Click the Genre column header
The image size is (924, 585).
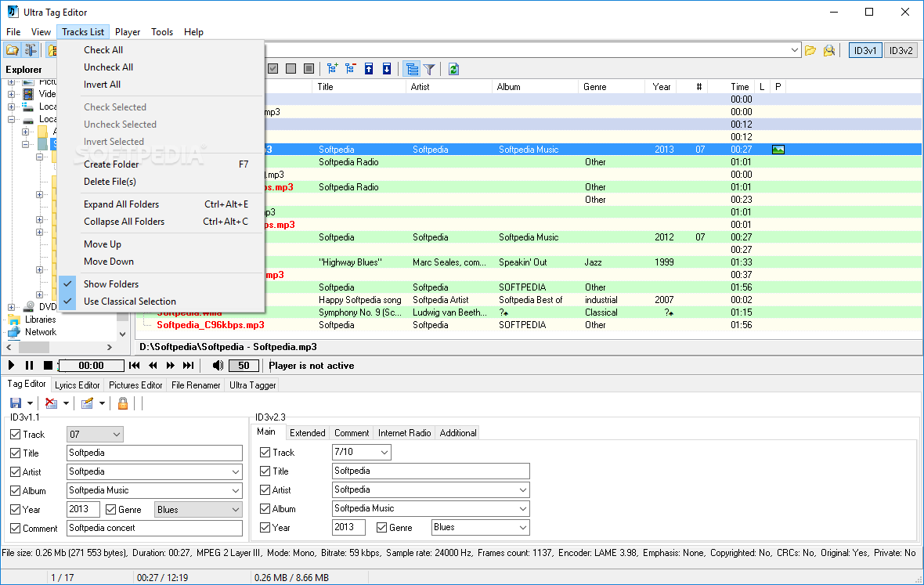click(612, 87)
